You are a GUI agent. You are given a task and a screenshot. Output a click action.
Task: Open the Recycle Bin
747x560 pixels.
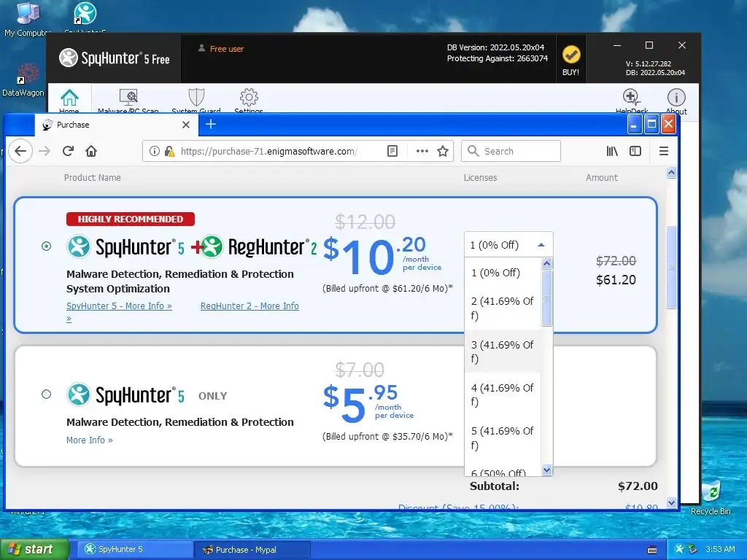pyautogui.click(x=711, y=497)
